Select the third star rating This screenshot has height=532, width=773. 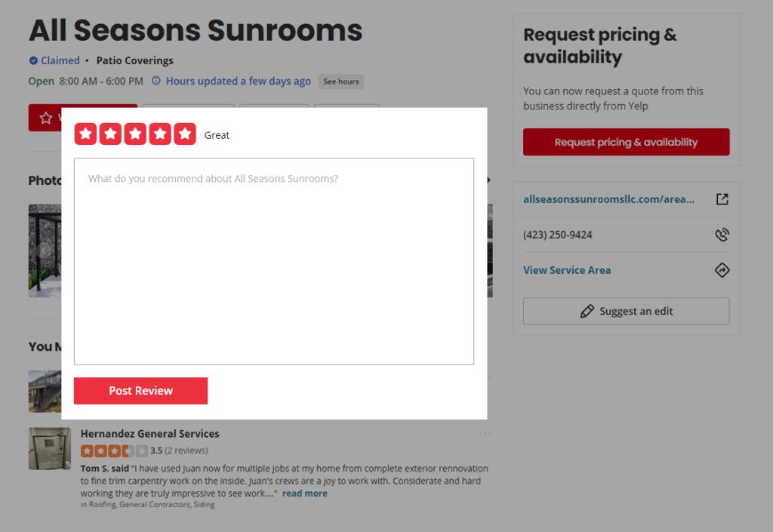click(135, 134)
